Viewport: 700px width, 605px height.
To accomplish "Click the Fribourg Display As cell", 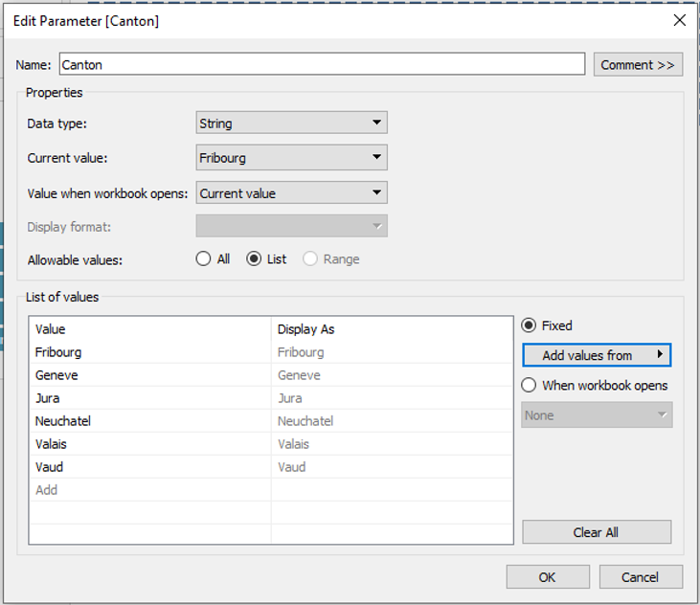I will tap(392, 352).
